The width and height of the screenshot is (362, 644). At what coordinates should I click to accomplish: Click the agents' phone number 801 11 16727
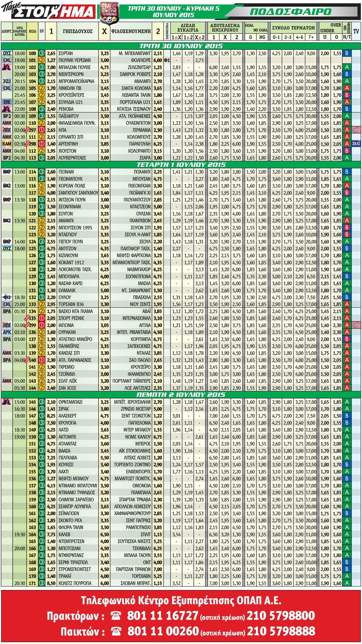tap(163, 616)
